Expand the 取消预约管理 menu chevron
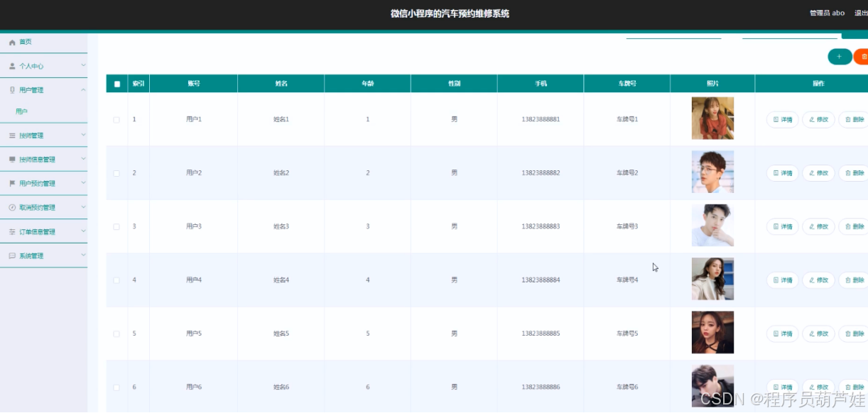 point(83,207)
